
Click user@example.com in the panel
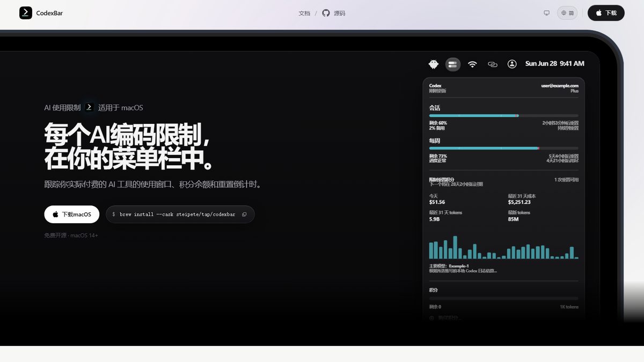coord(560,86)
